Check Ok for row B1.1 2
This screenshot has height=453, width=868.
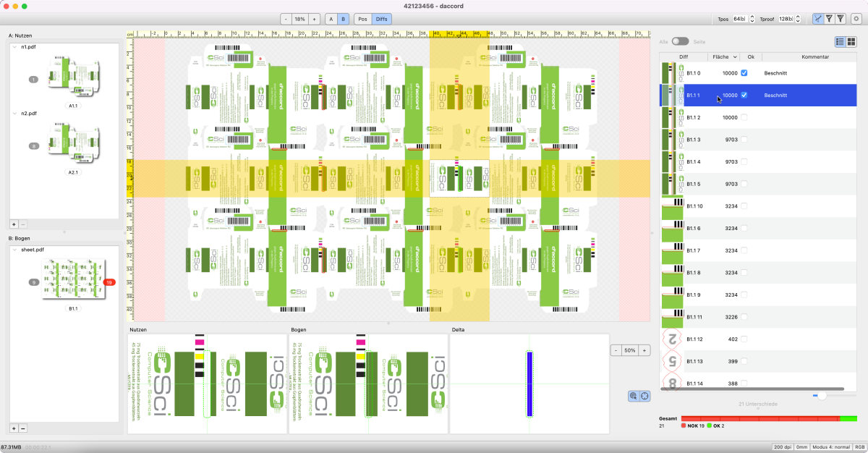point(744,117)
